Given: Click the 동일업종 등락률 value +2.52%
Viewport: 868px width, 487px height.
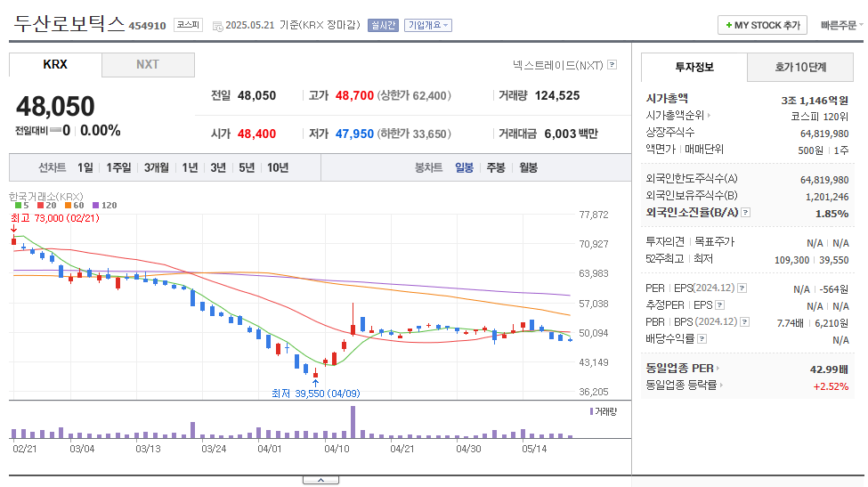Looking at the screenshot, I should pos(831,386).
